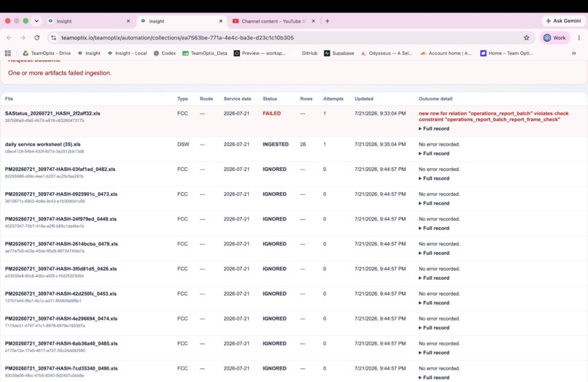Open a new tab with plus icon
The image size is (588, 382).
328,21
